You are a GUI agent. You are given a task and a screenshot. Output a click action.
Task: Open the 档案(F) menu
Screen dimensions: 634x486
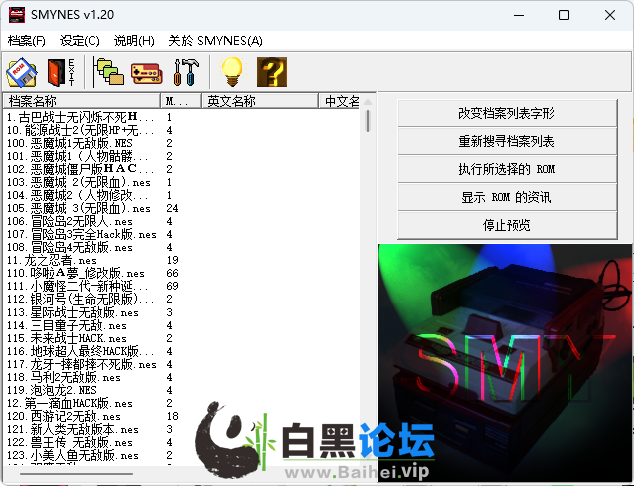[x=27, y=40]
